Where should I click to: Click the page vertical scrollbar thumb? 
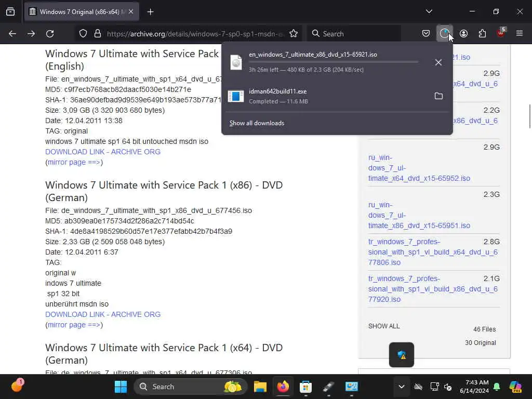click(x=529, y=116)
